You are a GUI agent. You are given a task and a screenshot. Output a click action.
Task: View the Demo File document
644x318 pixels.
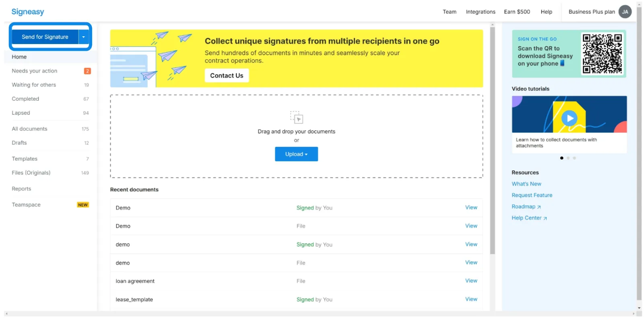tap(471, 226)
